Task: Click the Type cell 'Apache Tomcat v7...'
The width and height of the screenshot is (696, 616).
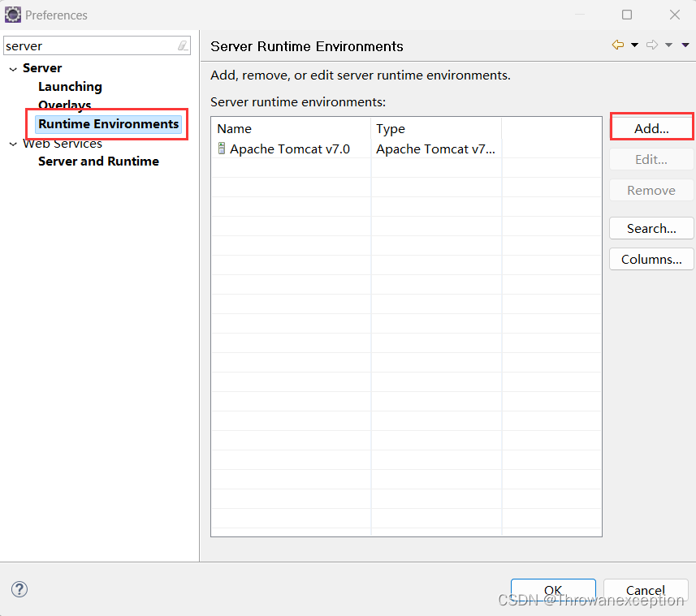Action: point(435,149)
